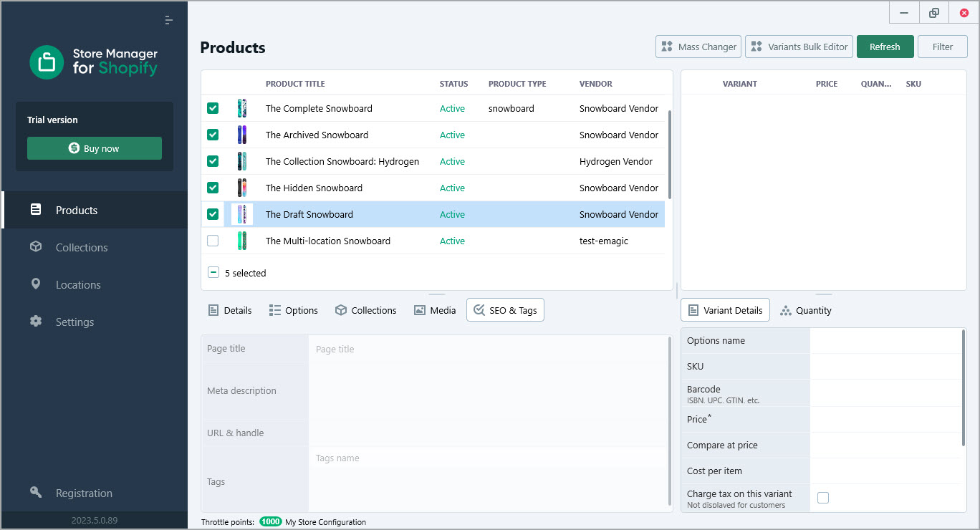This screenshot has width=980, height=530.
Task: Toggle the '5 selected' select-all checkbox
Action: point(213,273)
